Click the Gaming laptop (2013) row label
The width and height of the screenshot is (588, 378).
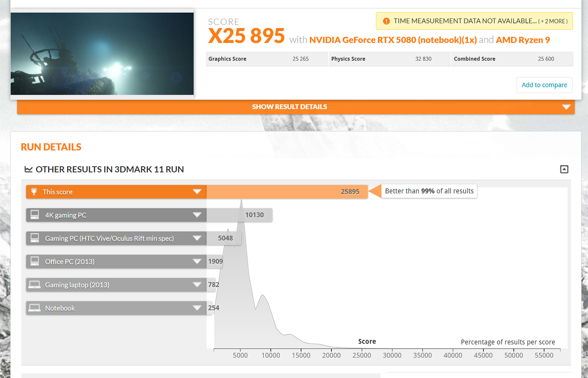(x=77, y=285)
